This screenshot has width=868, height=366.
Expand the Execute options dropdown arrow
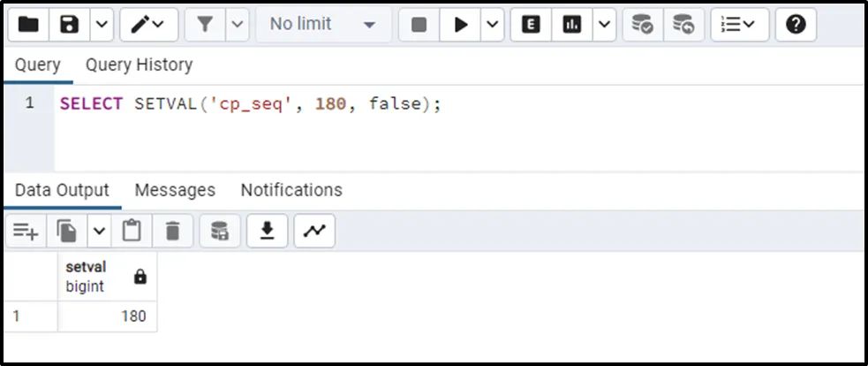[x=493, y=25]
